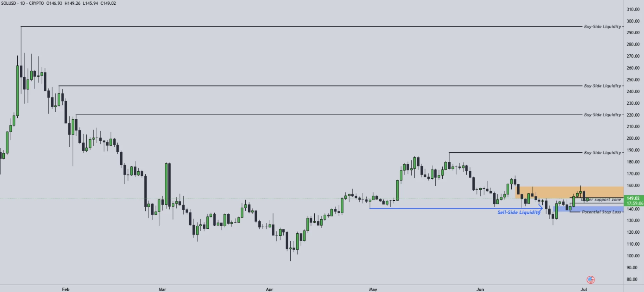Image resolution: width=644 pixels, height=292 pixels.
Task: Click the topmost Buy-Side Liquidity label
Action: tap(602, 27)
